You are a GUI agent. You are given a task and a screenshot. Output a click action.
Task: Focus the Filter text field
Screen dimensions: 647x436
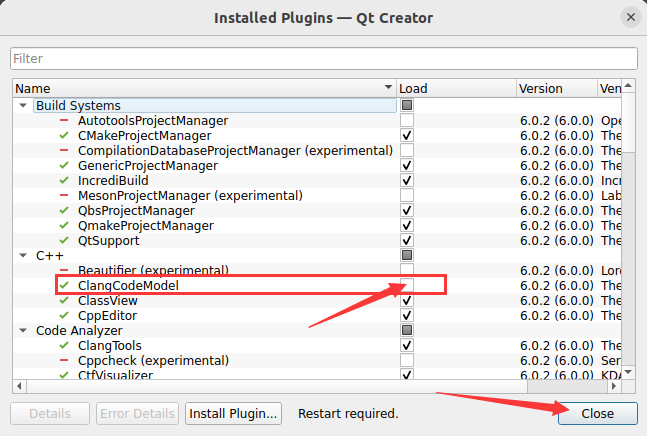[324, 59]
